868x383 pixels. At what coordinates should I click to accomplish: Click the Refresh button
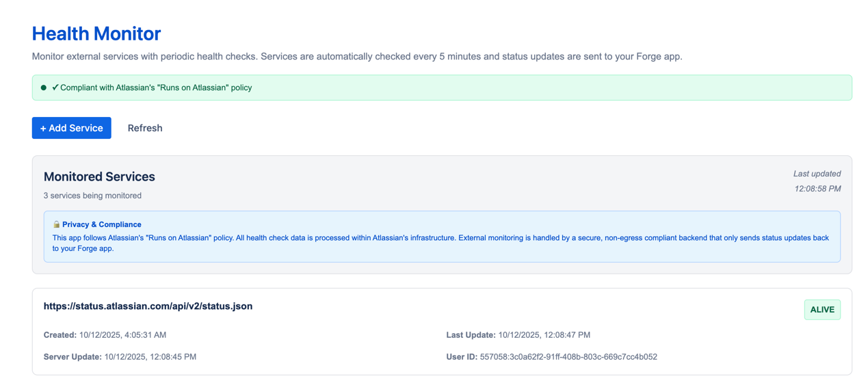145,128
